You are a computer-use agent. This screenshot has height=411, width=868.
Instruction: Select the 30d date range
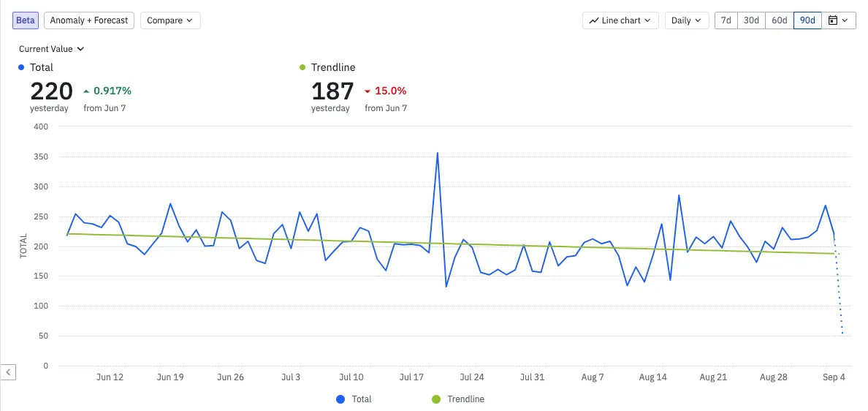(751, 20)
